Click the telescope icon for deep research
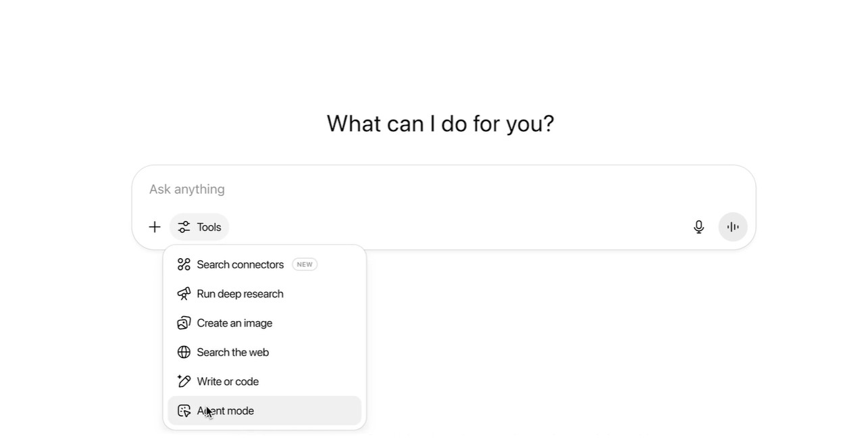Screen dimensions: 868x446 click(184, 294)
